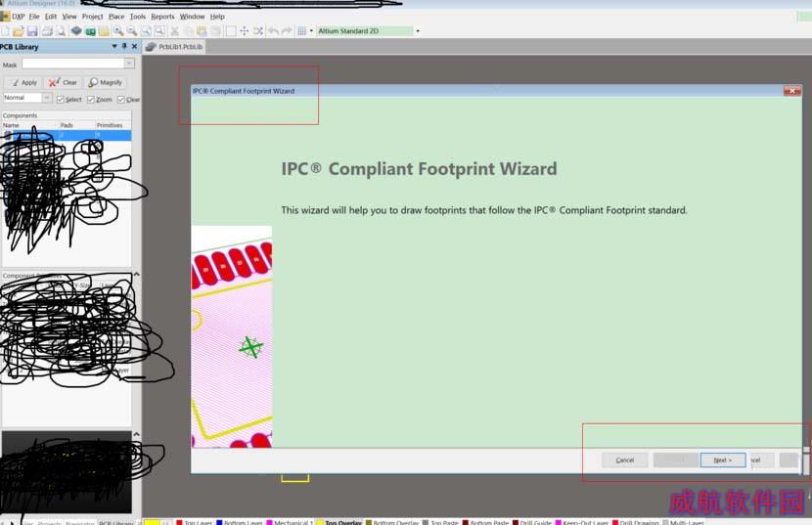Click the Zoom Area icon
This screenshot has width=812, height=525.
[159, 31]
